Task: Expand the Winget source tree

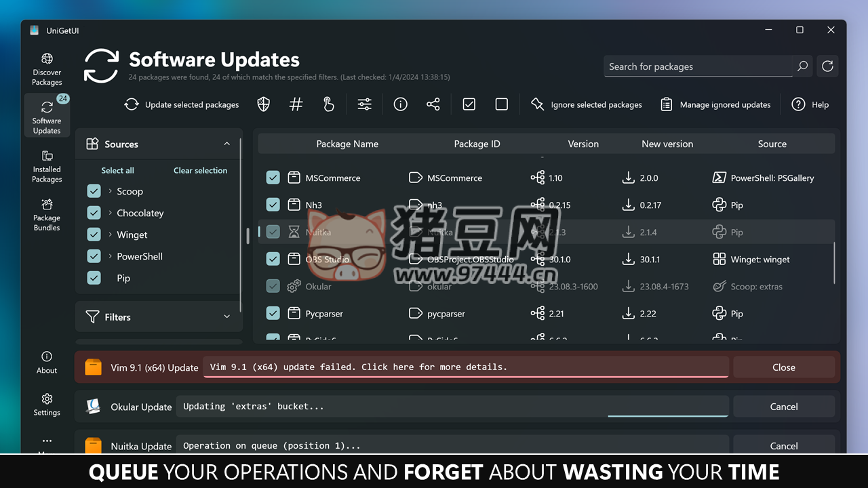Action: [x=110, y=235]
